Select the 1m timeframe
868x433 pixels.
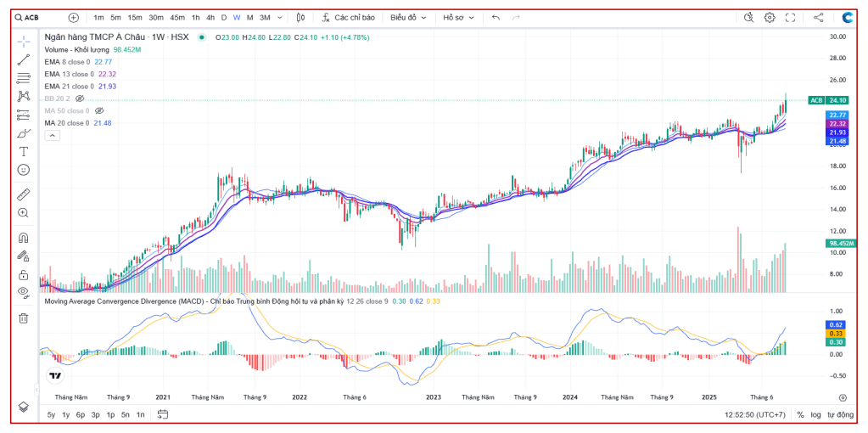click(x=98, y=17)
